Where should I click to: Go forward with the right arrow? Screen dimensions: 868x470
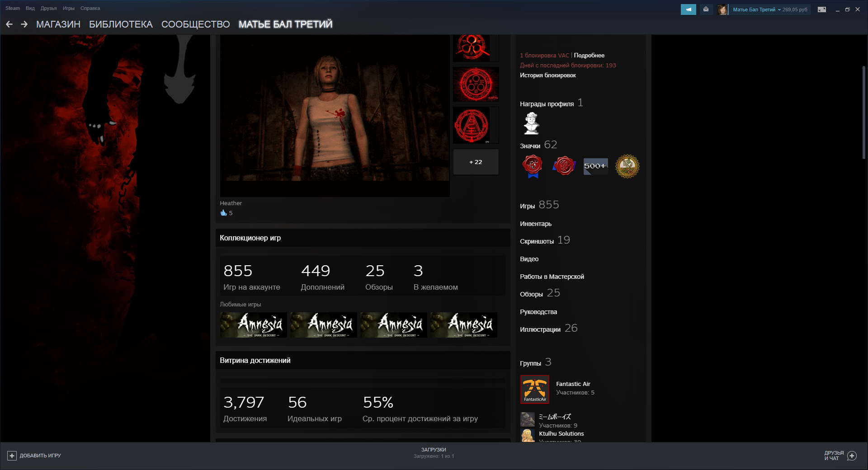pos(24,24)
